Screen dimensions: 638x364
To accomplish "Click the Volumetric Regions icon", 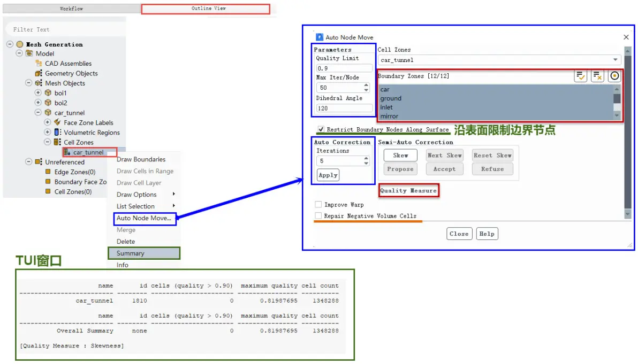I will point(57,132).
